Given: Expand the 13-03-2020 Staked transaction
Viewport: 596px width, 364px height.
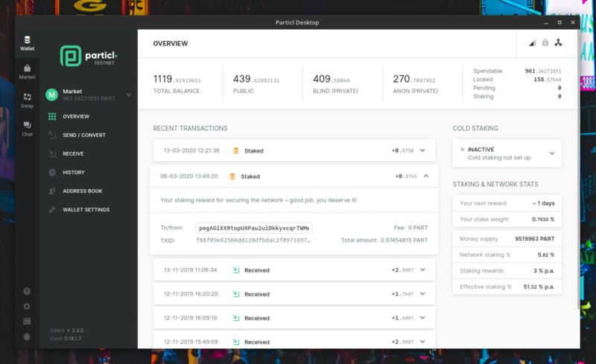Looking at the screenshot, I should coord(422,150).
